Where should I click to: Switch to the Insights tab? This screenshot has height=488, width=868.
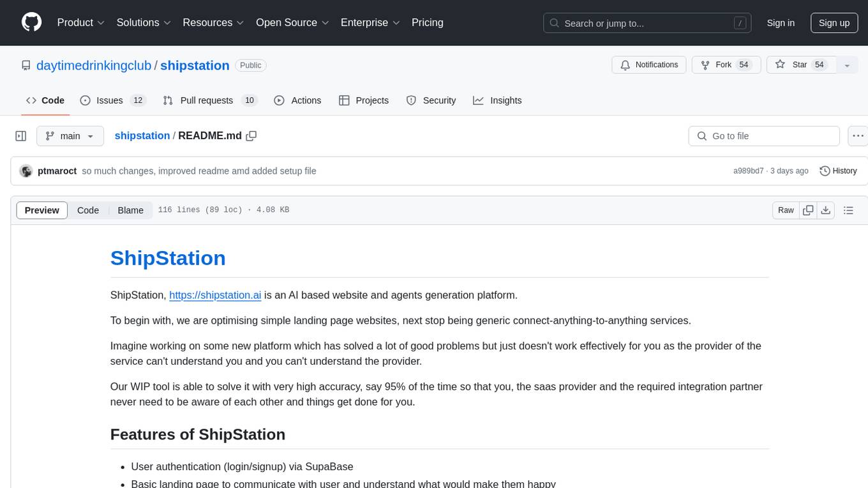497,100
